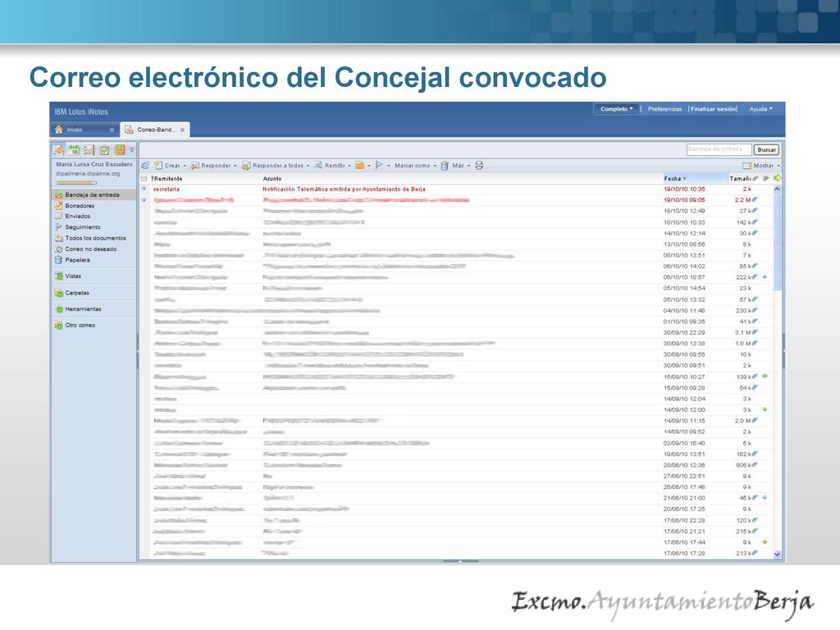
Task: Click the follow-up flag icon in toolbar
Action: click(x=379, y=166)
